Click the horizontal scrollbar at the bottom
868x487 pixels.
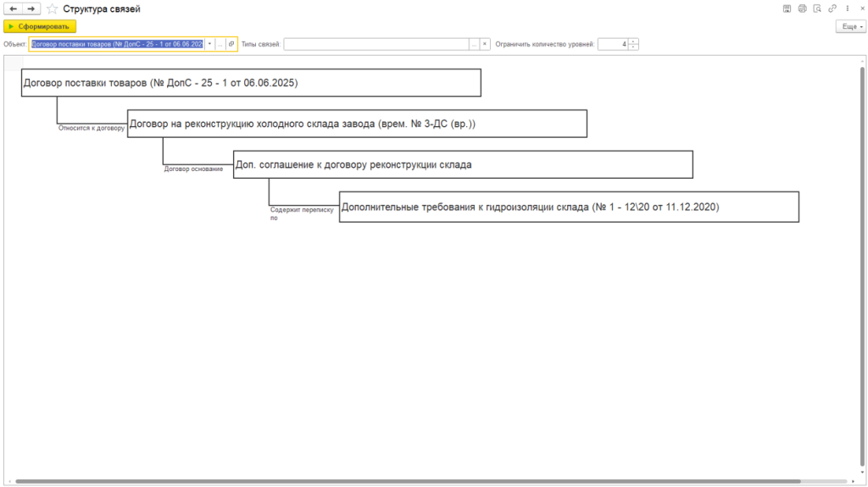point(407,482)
